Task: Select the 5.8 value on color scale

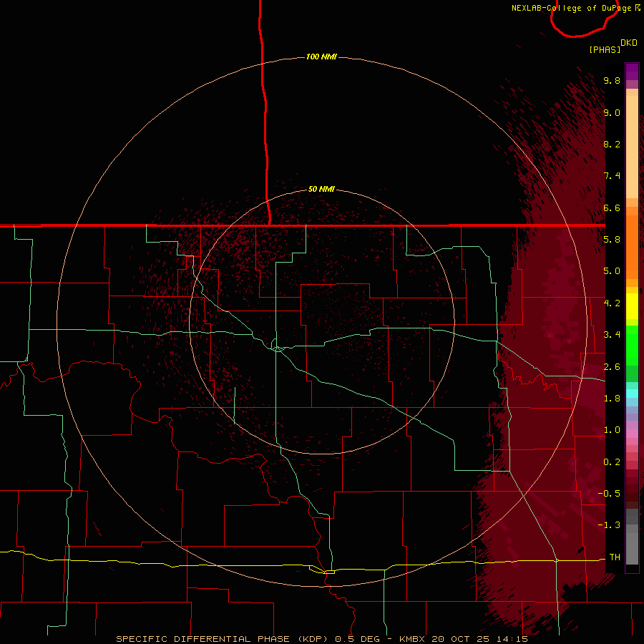Action: [612, 240]
